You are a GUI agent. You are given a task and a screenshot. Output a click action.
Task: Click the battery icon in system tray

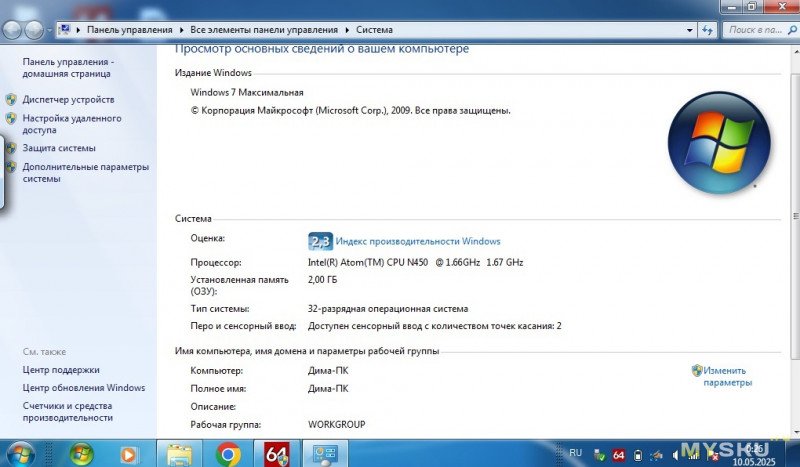point(638,455)
